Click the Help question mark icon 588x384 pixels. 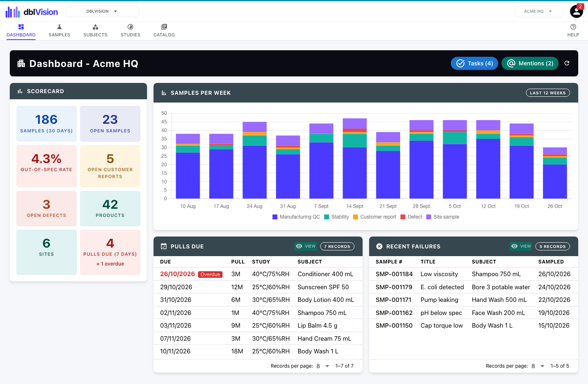tap(573, 27)
